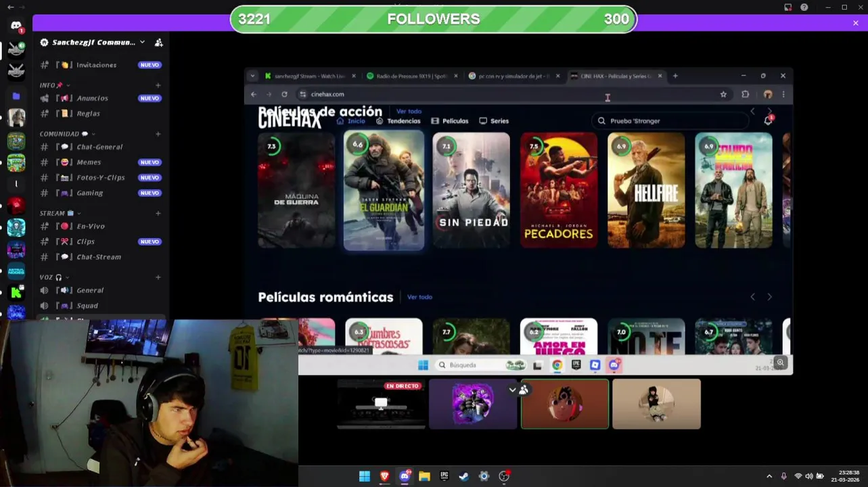The image size is (868, 487).
Task: Switch to Radio de Pressure Spotify tab
Action: 411,76
